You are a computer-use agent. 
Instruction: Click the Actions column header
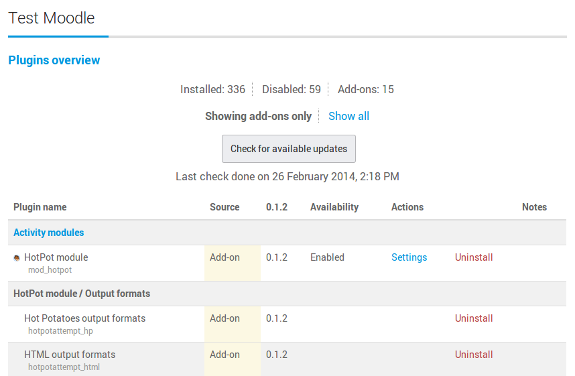tap(407, 207)
